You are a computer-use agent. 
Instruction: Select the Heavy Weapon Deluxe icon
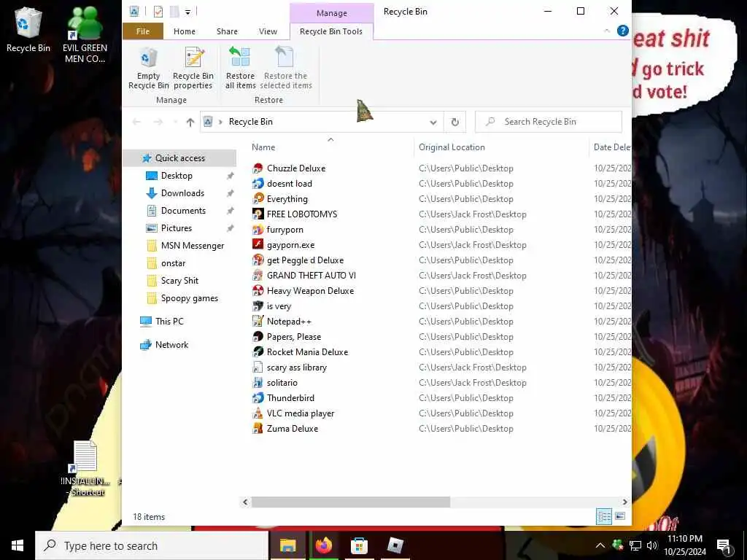(258, 290)
